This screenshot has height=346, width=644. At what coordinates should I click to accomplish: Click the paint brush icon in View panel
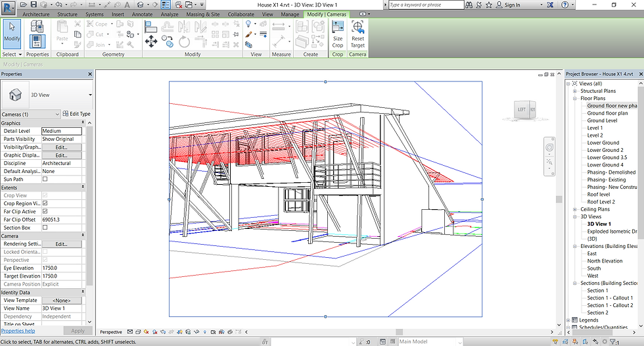tap(248, 34)
